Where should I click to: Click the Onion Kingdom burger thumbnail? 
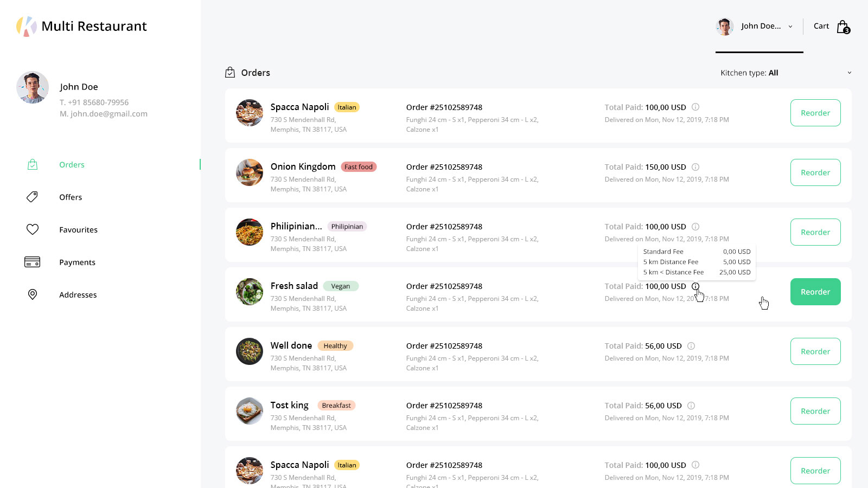250,172
